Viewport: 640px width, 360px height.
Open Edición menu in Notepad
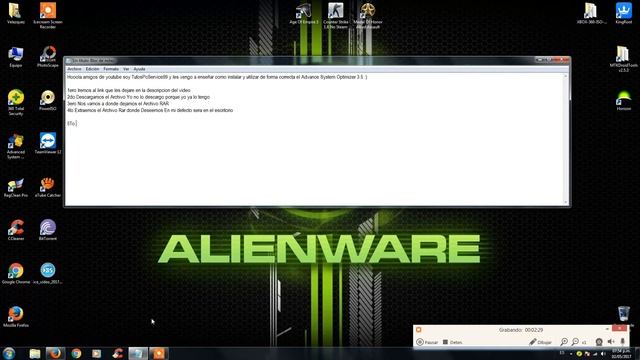92,69
